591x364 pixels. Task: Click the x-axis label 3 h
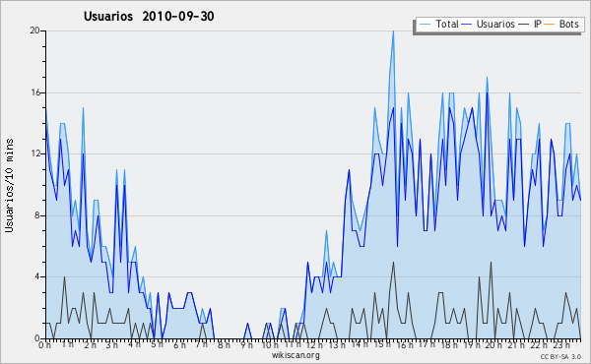point(112,344)
